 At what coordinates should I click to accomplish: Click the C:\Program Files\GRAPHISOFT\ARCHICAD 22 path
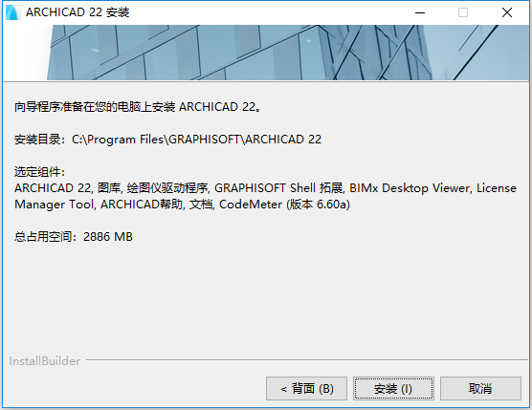(x=196, y=140)
